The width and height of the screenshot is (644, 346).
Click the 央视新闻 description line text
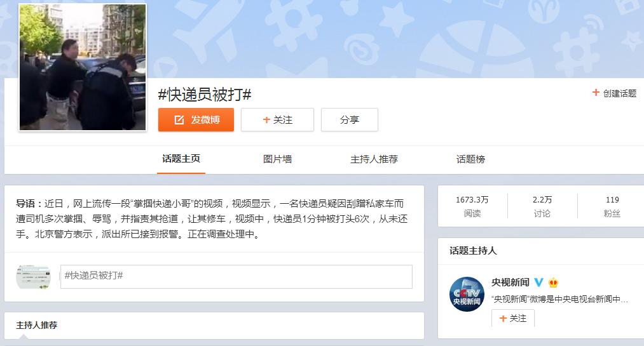[x=560, y=299]
